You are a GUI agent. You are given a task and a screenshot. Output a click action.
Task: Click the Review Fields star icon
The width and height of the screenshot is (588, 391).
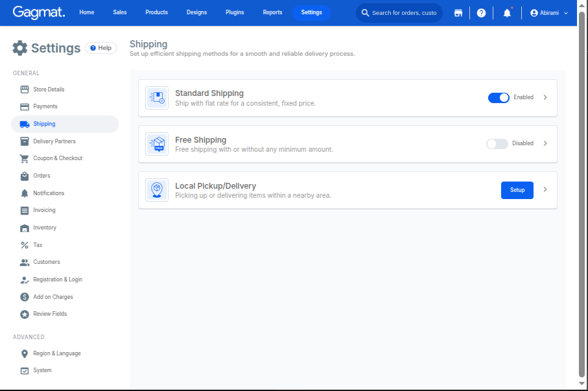pos(25,314)
